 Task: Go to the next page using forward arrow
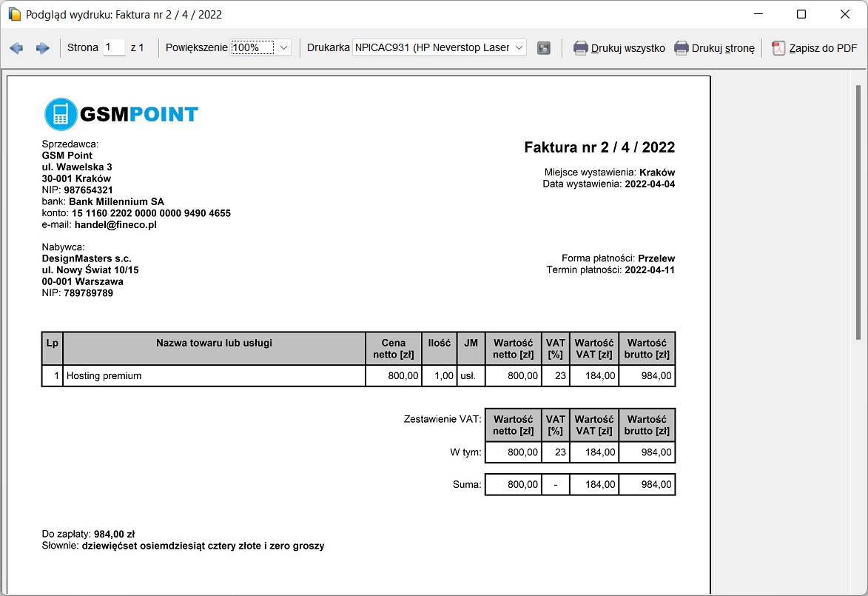tap(42, 48)
